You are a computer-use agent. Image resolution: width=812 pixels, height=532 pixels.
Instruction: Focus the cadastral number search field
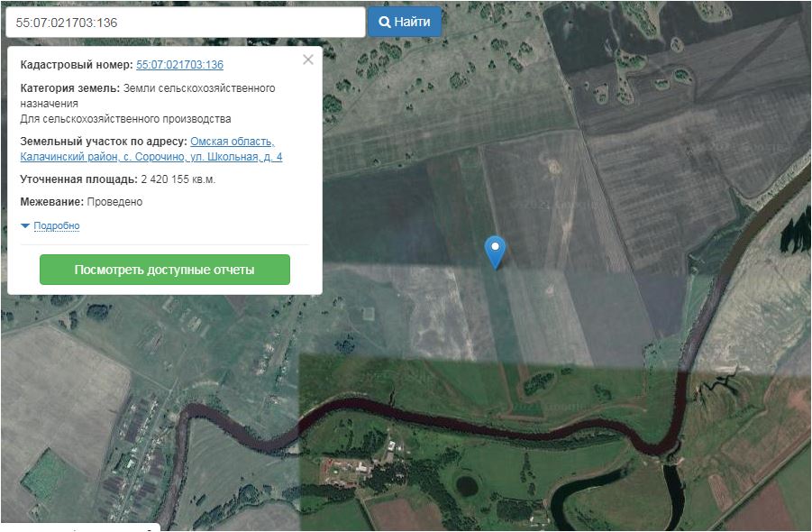[x=186, y=23]
